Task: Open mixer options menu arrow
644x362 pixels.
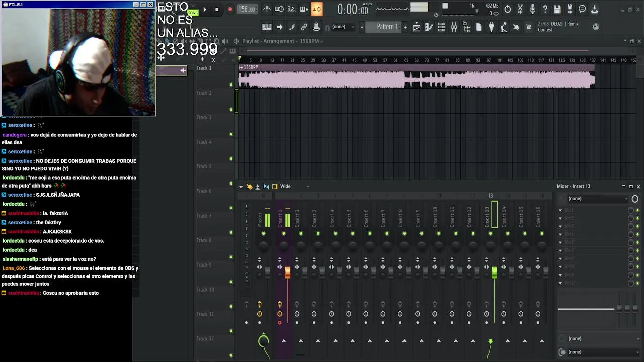Action: 241,187
